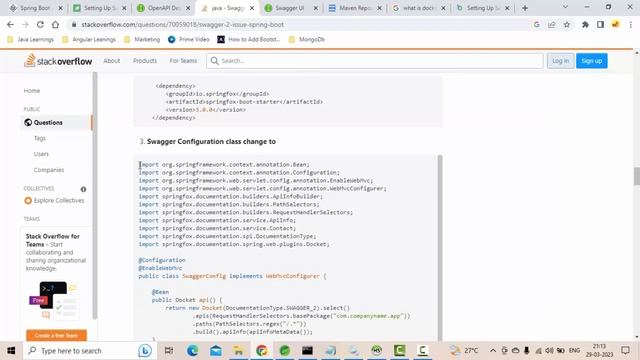This screenshot has height=360, width=640.
Task: Click the Create a free Team button
Action: [56, 335]
